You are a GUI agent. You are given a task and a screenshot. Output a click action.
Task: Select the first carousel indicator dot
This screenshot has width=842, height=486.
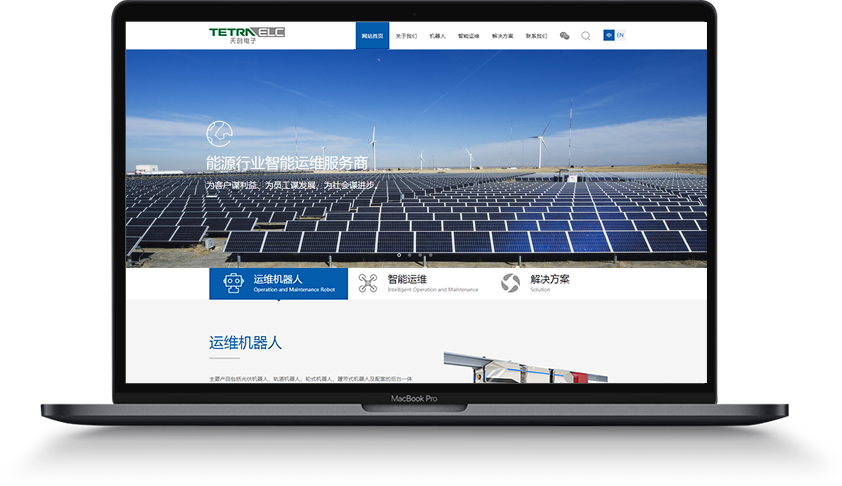pyautogui.click(x=399, y=255)
